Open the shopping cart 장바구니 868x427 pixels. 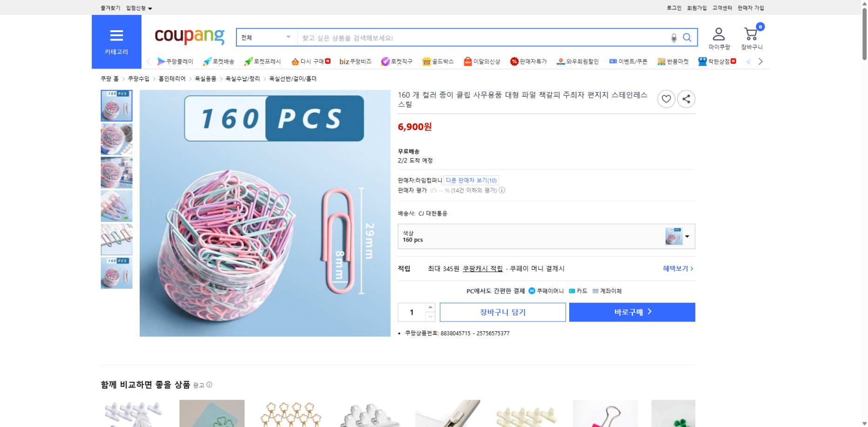[751, 33]
